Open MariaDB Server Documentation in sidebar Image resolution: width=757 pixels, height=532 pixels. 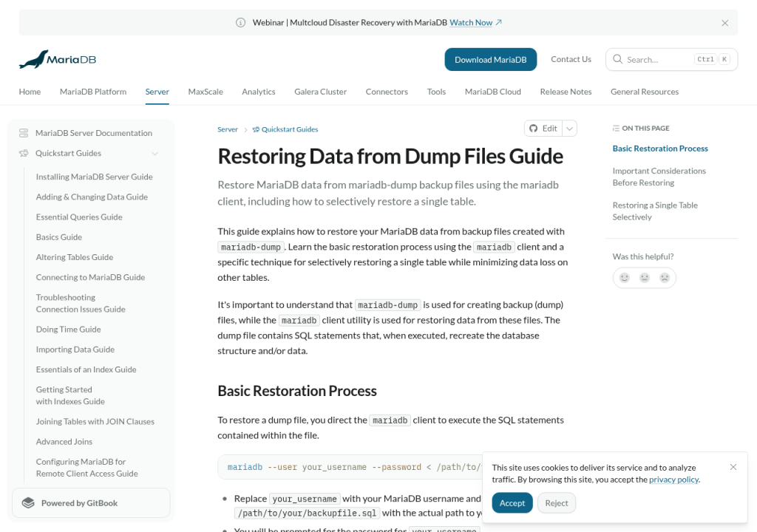pos(94,133)
